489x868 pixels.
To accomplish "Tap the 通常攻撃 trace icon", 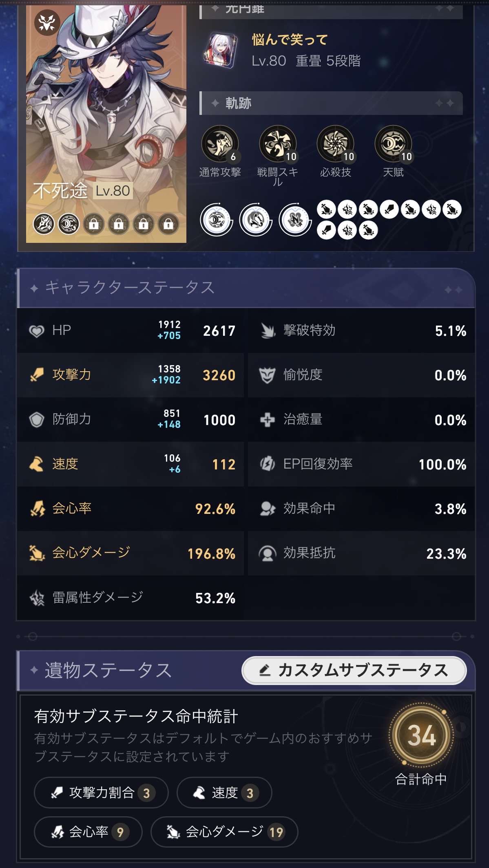I will (220, 144).
